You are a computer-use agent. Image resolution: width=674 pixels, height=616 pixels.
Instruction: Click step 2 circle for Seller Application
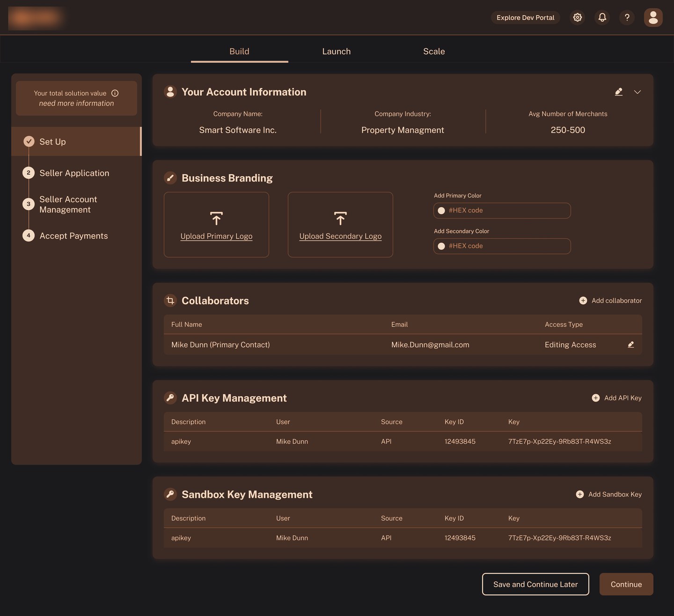[29, 173]
